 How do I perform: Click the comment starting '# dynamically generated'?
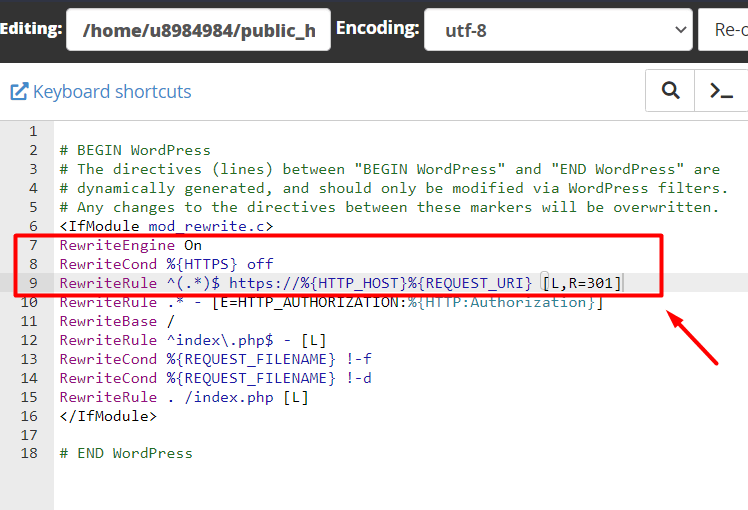(394, 188)
